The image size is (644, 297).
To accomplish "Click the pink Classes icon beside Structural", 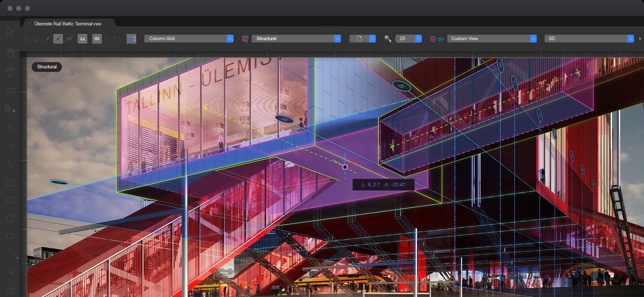I will [245, 39].
